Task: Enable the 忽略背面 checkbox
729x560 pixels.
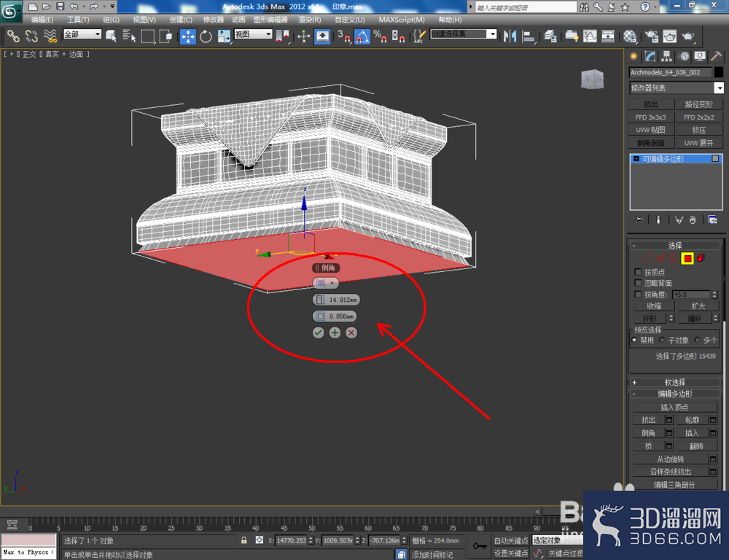Action: tap(638, 283)
